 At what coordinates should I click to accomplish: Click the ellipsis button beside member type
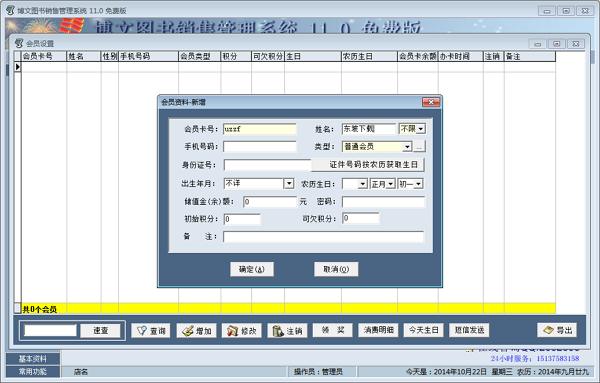[x=419, y=147]
